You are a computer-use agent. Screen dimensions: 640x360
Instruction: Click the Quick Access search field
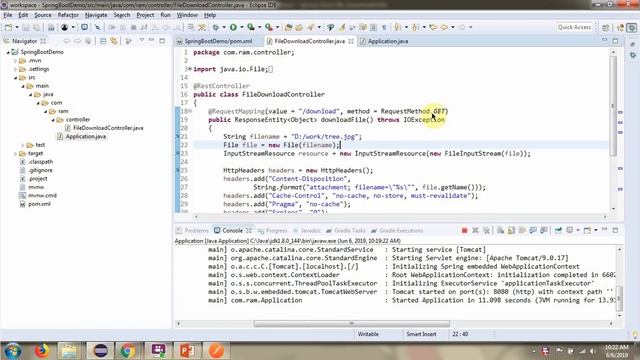pyautogui.click(x=574, y=27)
